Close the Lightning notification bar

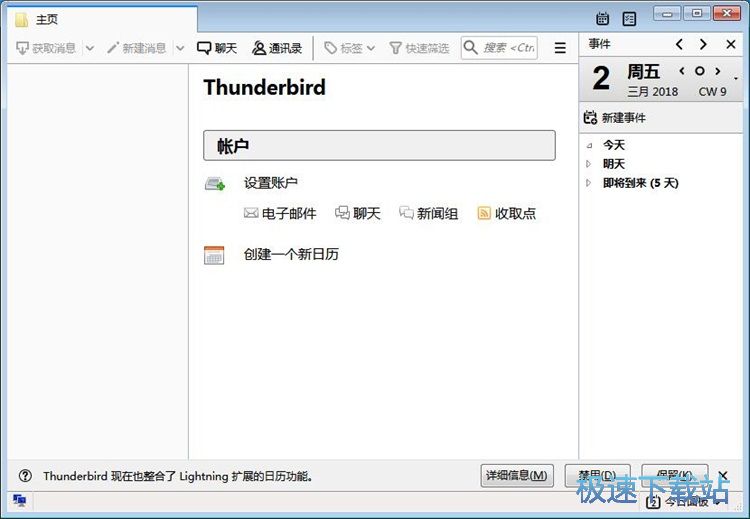pos(723,475)
